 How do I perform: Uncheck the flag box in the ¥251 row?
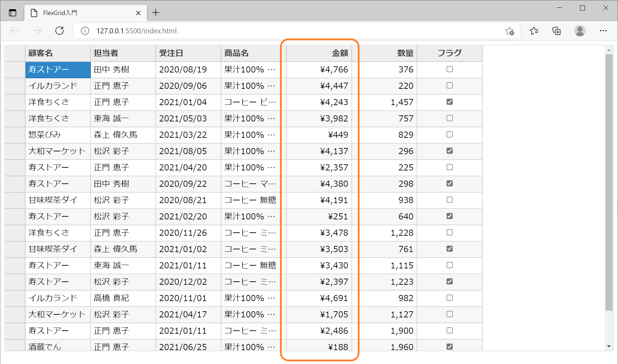pos(450,216)
